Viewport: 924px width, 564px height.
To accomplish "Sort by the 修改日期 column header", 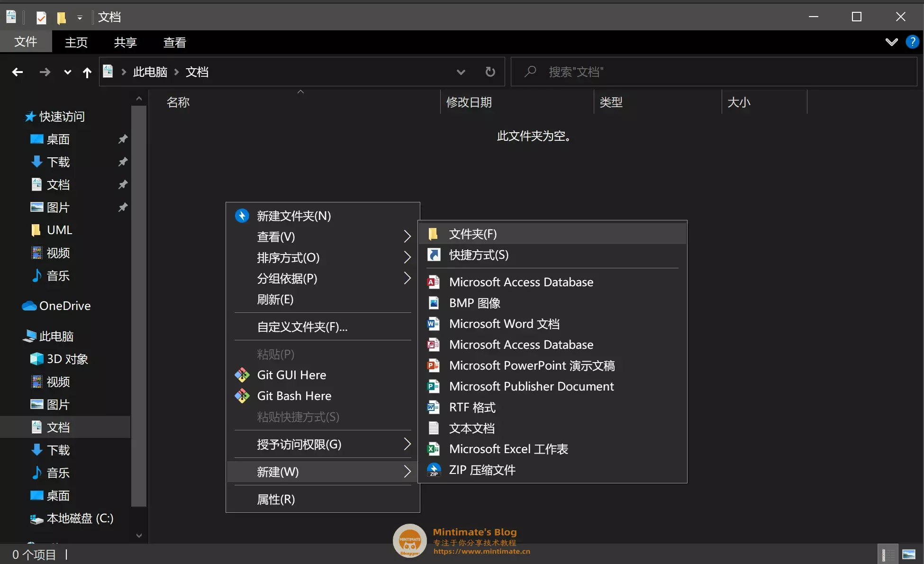I will tap(517, 102).
